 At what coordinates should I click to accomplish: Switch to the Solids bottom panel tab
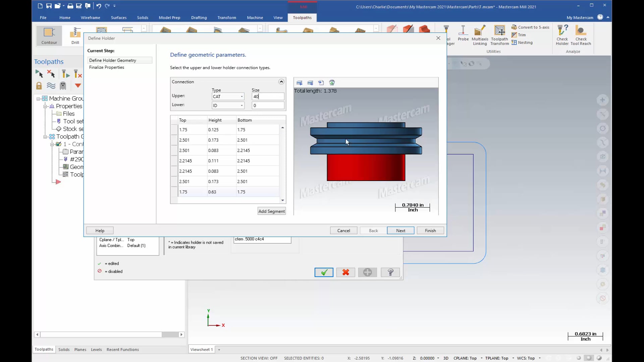click(x=64, y=349)
